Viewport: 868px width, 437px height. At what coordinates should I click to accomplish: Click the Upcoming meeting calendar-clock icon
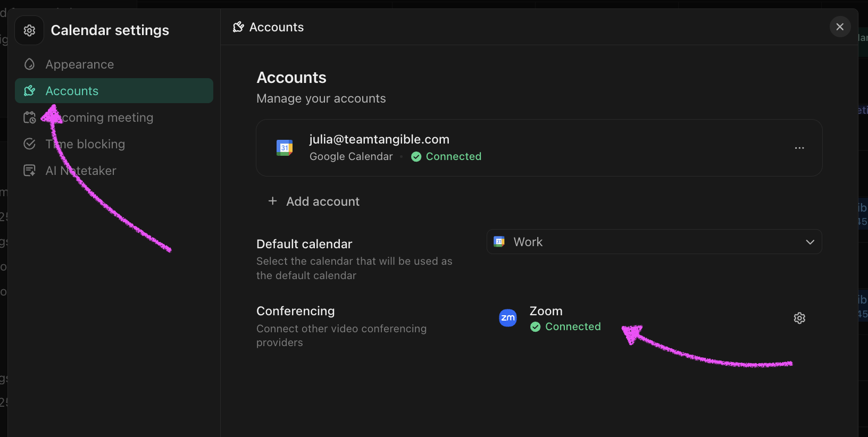pos(29,117)
